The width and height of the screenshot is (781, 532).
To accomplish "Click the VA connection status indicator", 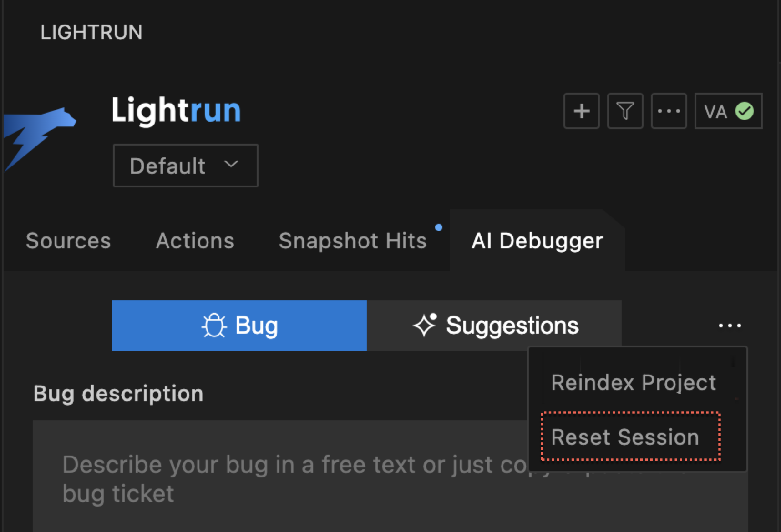I will 728,111.
